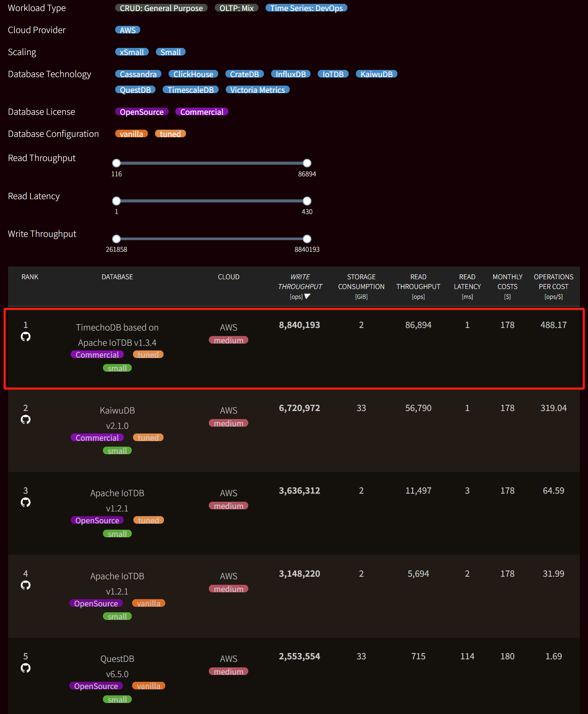
Task: Open GitHub icon for rank 1 TimechoDB
Action: pyautogui.click(x=26, y=337)
